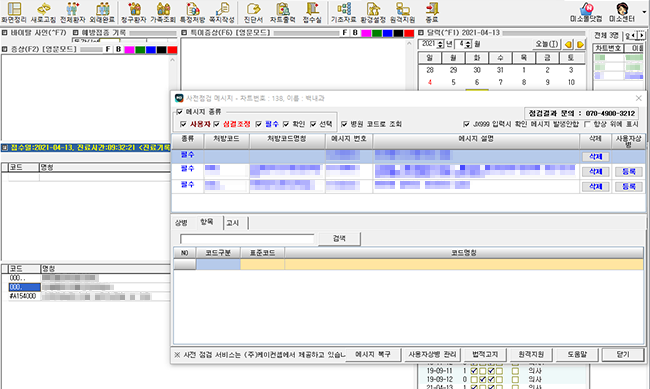Go to previous month with yellow left arrow

click(568, 44)
